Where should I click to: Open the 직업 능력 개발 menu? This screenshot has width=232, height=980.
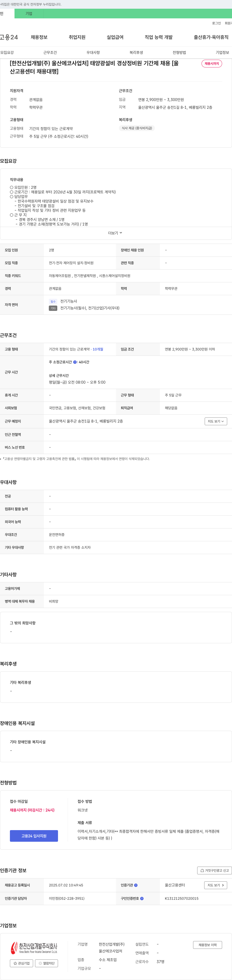point(159,37)
